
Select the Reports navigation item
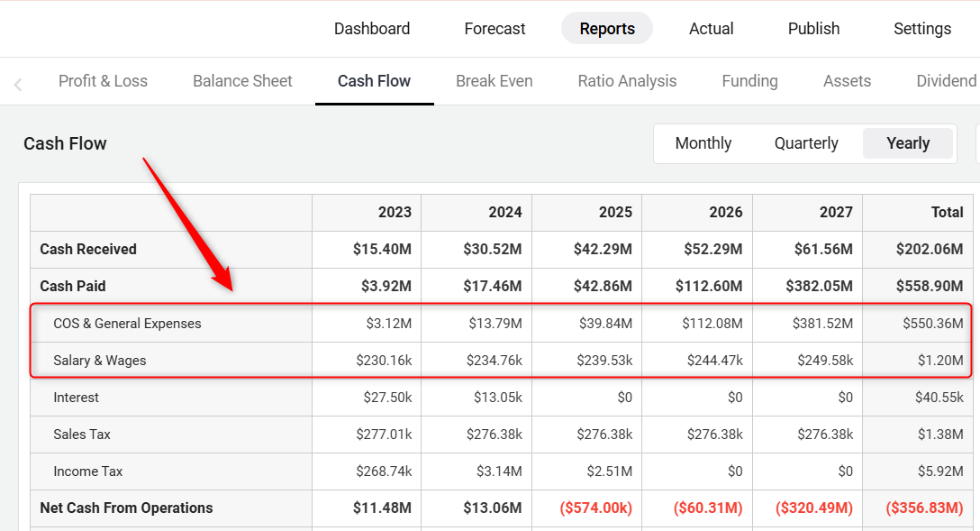coord(607,29)
